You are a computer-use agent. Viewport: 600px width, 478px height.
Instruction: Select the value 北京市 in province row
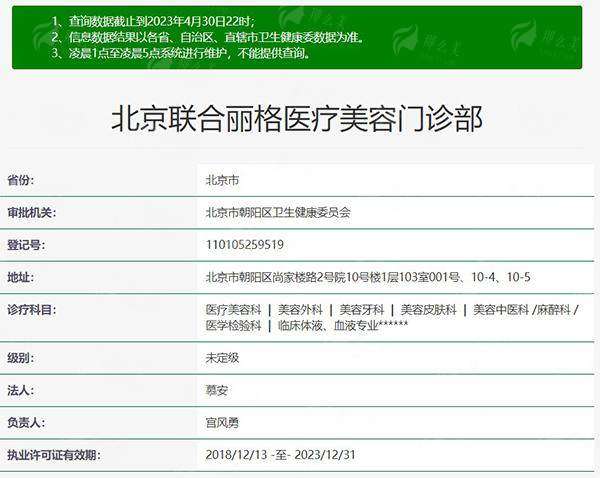point(222,180)
